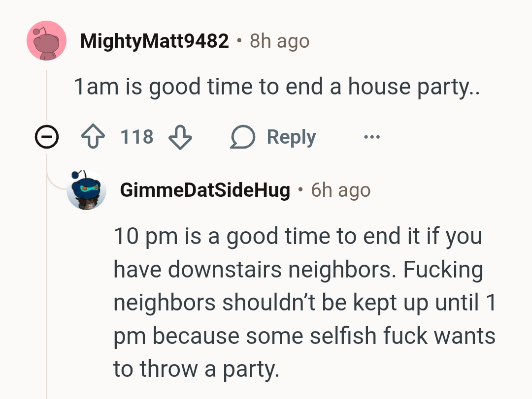Collapse the MightyMatt9482 comment thread

(x=46, y=138)
